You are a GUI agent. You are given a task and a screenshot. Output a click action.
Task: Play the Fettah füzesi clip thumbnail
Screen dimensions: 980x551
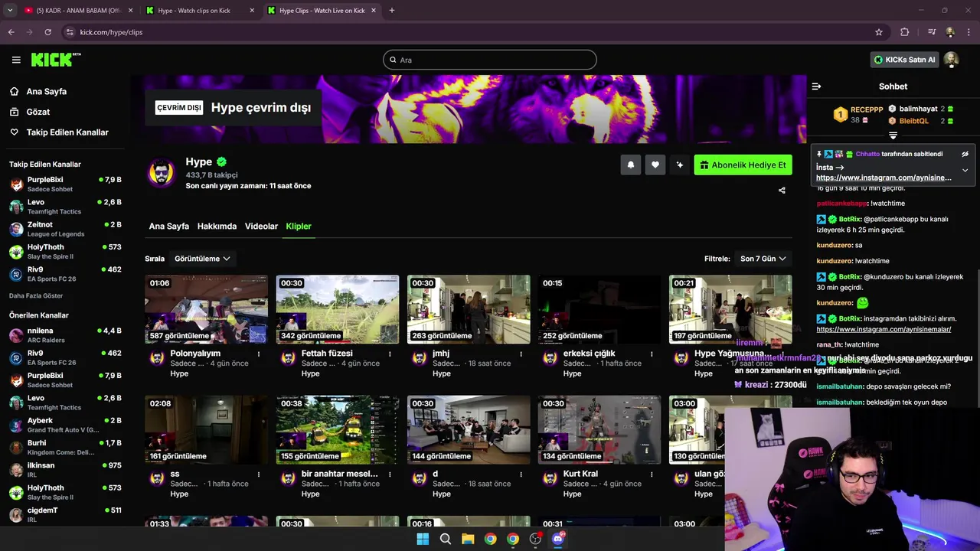point(337,310)
